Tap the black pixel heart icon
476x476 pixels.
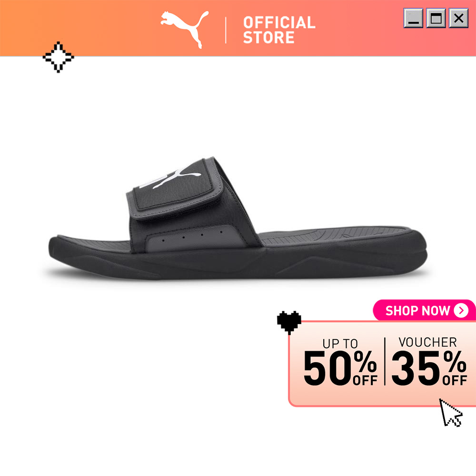pyautogui.click(x=289, y=323)
